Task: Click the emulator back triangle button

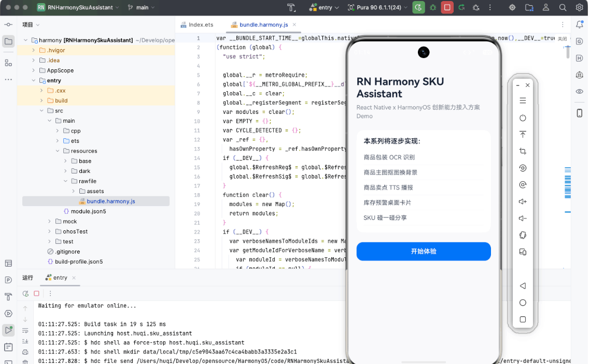Action: coord(523,286)
